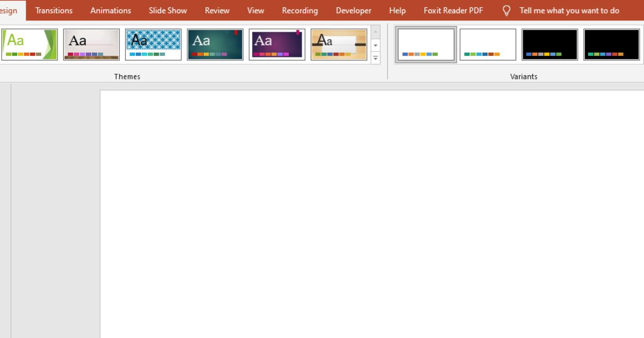Switch to the Slide Show tab

click(167, 10)
